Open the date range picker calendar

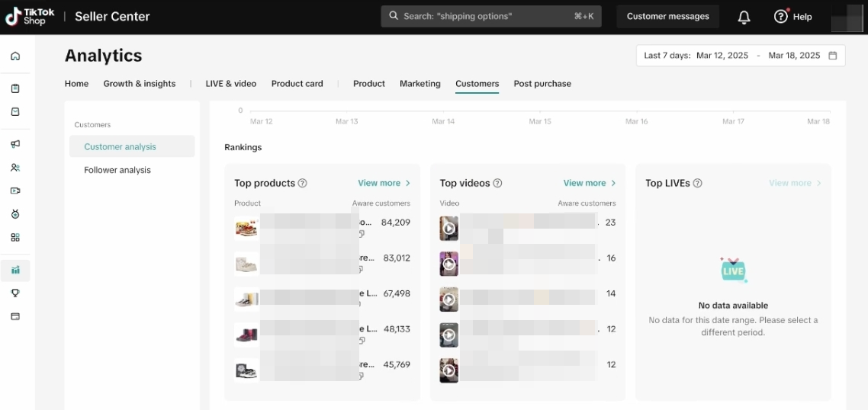tap(833, 56)
